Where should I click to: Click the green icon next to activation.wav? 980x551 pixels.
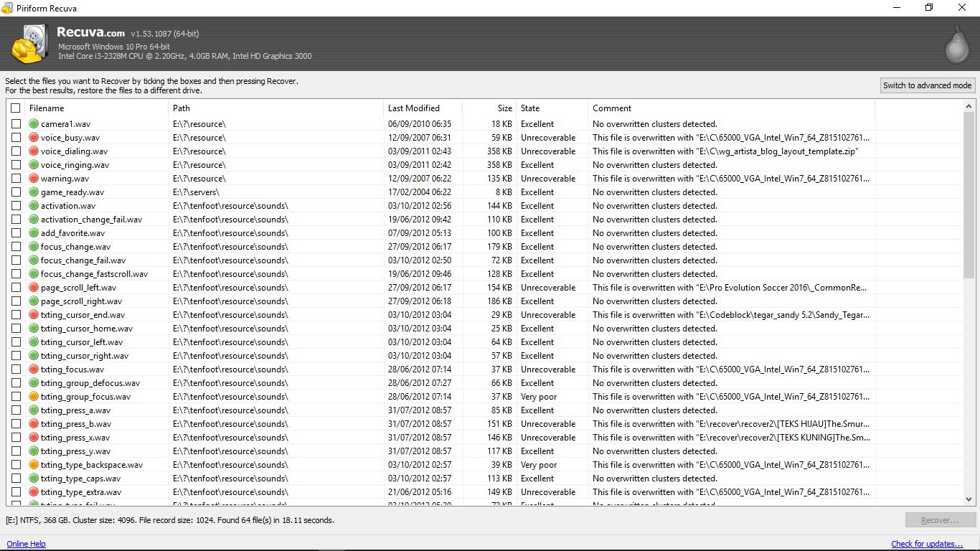coord(34,206)
